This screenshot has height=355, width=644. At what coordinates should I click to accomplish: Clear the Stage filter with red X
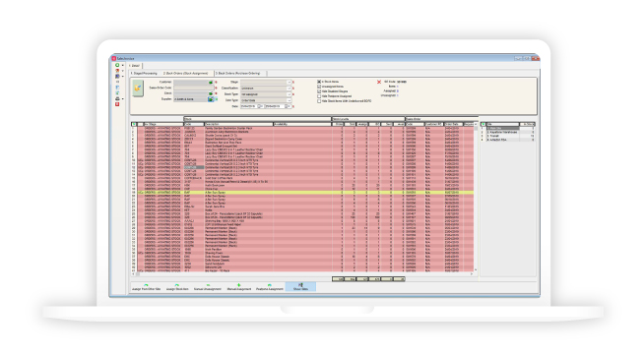[293, 83]
